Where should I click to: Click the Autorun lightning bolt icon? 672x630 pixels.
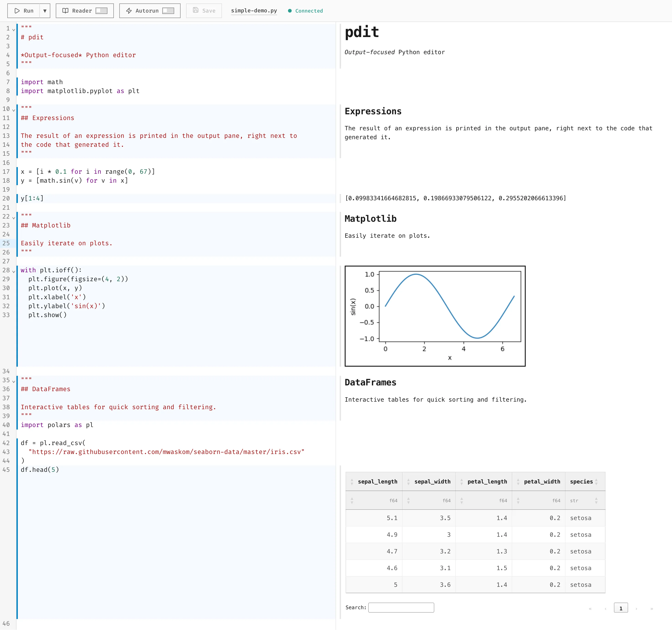click(129, 11)
